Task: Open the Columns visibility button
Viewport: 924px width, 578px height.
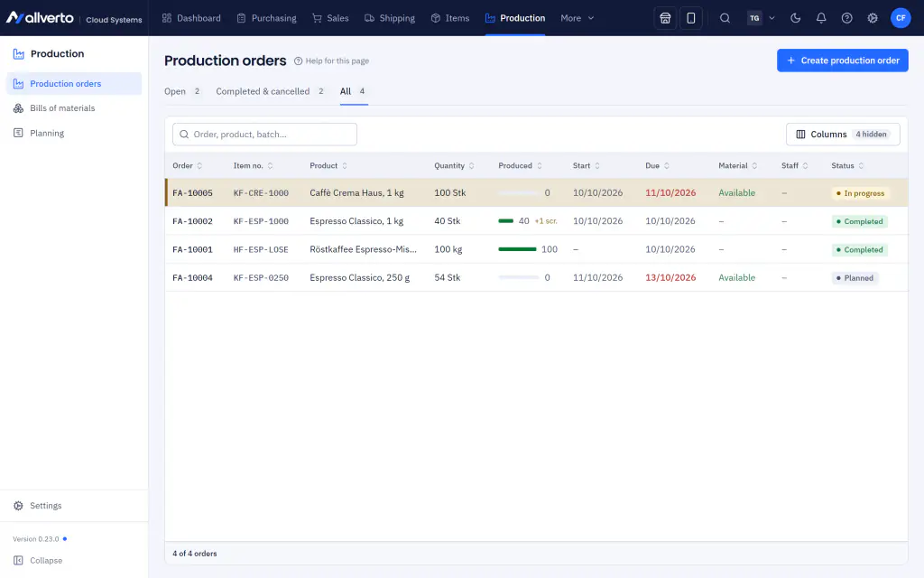Action: click(x=843, y=135)
